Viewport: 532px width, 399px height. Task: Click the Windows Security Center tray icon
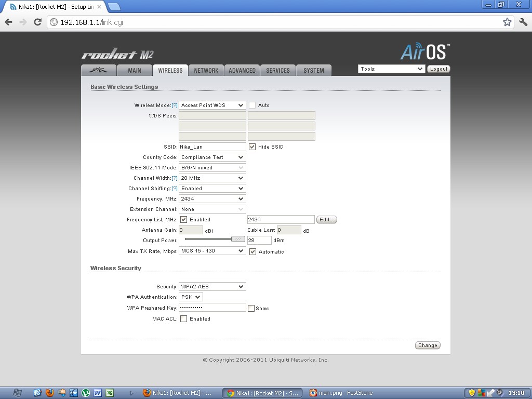point(481,393)
